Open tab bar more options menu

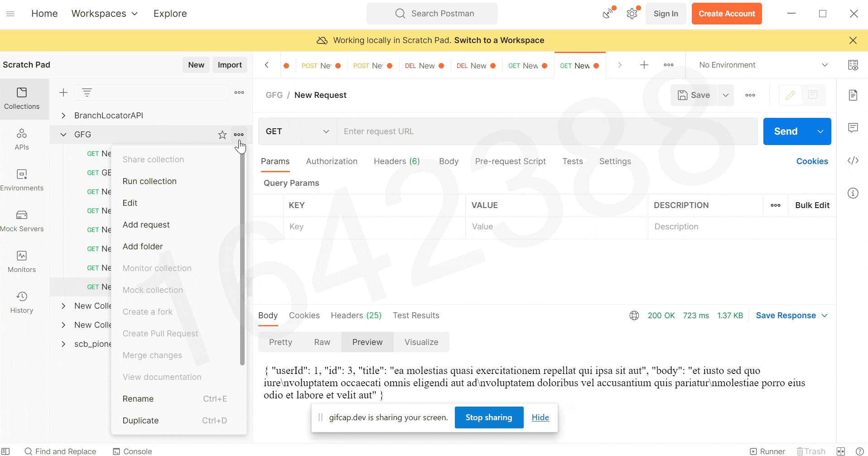pyautogui.click(x=669, y=65)
